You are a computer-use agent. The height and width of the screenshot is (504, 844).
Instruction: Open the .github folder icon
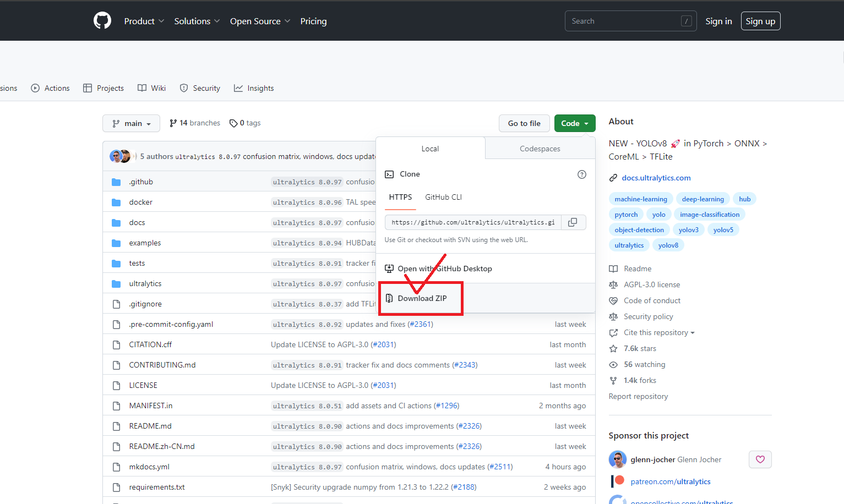116,182
